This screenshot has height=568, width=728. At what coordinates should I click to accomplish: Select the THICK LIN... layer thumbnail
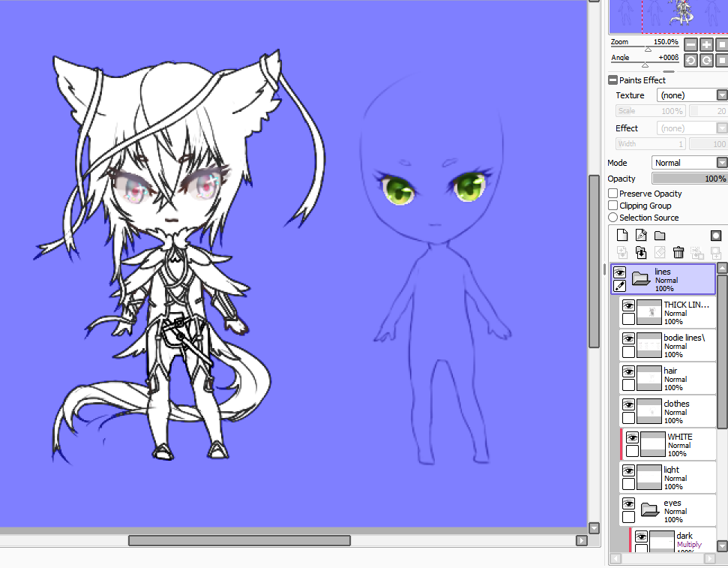(649, 312)
